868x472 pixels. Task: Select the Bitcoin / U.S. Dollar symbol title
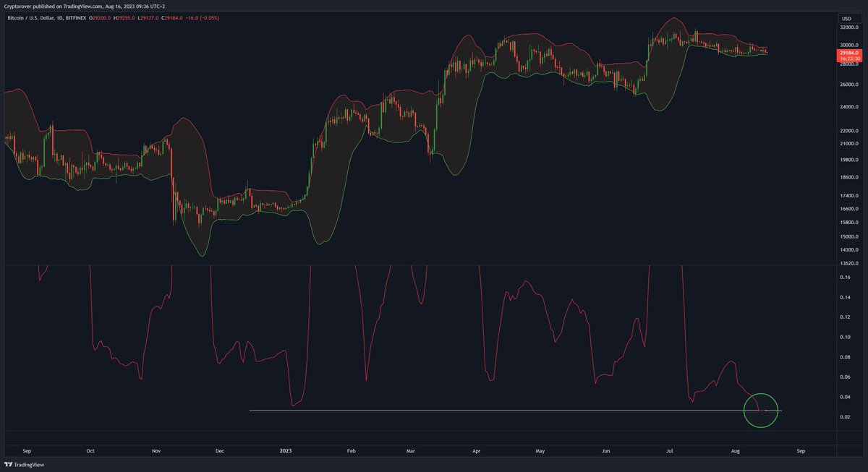[x=30, y=18]
